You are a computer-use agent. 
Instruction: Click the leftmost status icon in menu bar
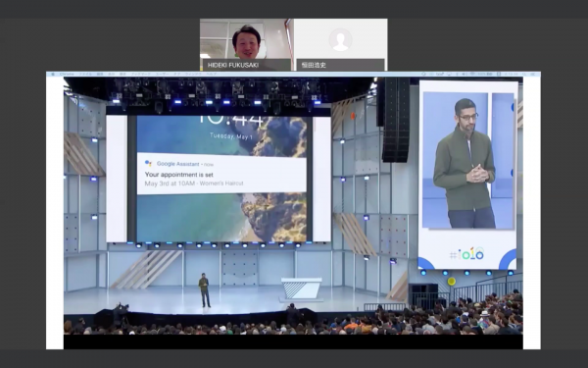click(x=423, y=75)
